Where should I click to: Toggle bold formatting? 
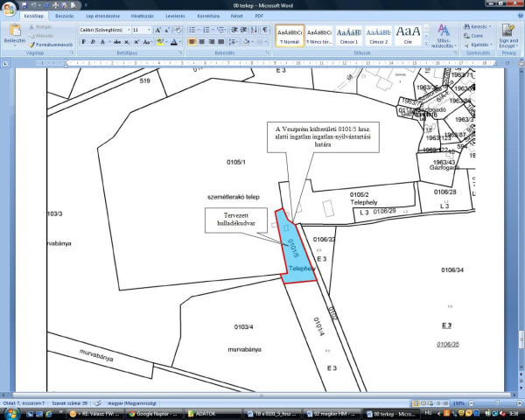[x=82, y=41]
